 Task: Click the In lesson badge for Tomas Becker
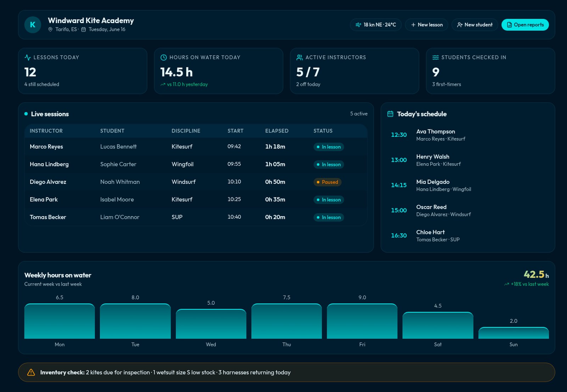coord(329,217)
